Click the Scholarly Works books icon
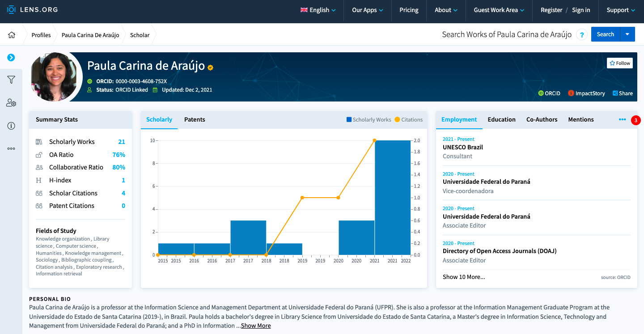The height and width of the screenshot is (334, 644). (39, 142)
